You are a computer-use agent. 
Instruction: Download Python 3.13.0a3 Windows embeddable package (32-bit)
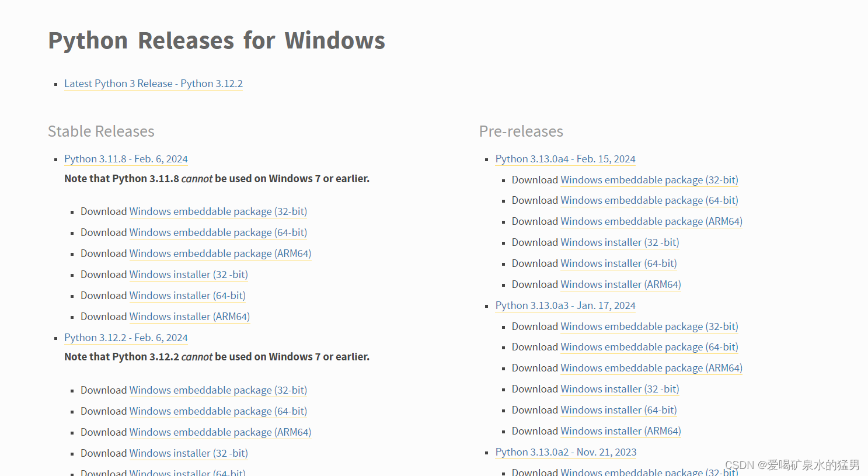pyautogui.click(x=649, y=326)
